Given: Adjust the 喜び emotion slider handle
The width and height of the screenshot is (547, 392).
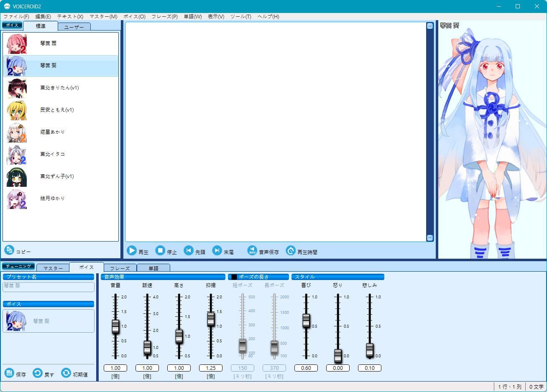Looking at the screenshot, I should pos(306,321).
